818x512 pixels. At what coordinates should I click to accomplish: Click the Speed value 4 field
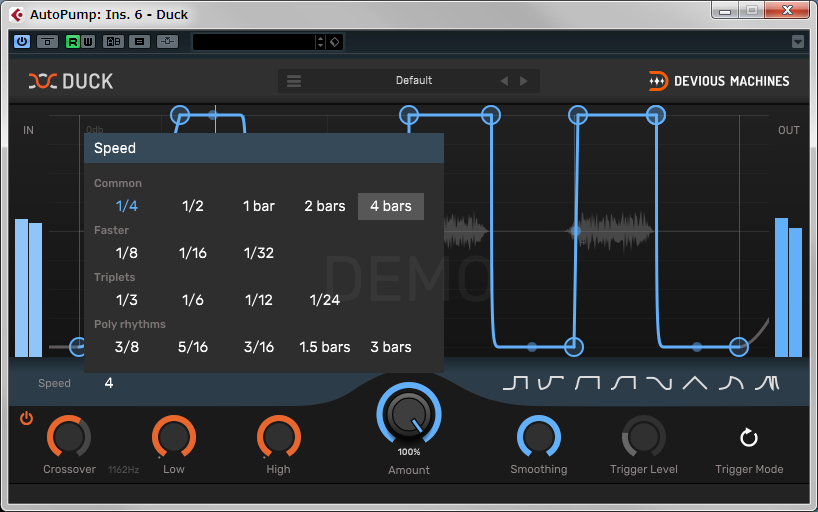point(109,383)
